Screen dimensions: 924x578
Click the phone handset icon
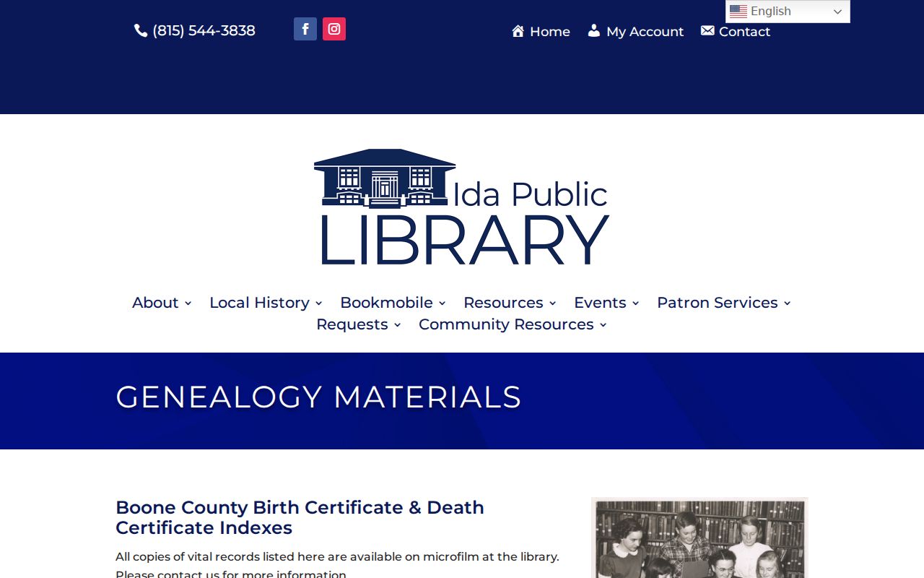coord(141,30)
